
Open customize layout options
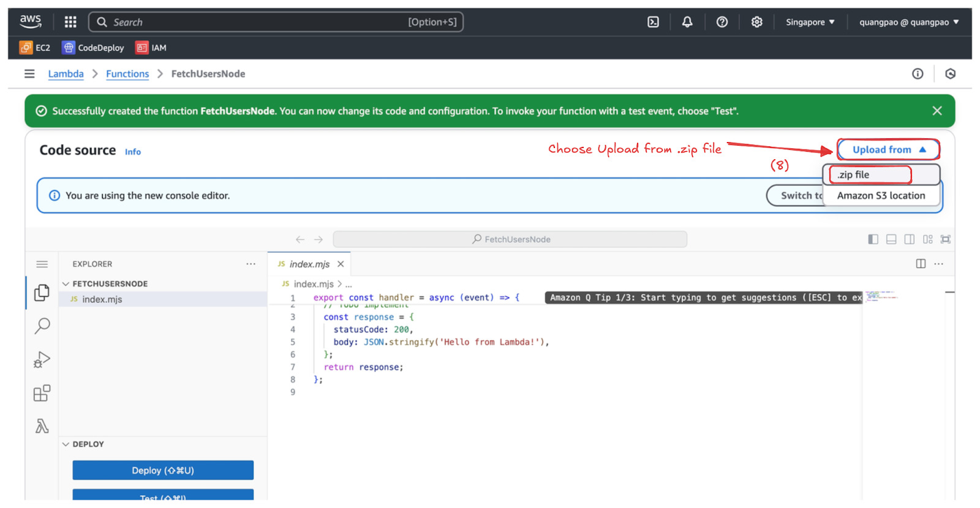(928, 239)
